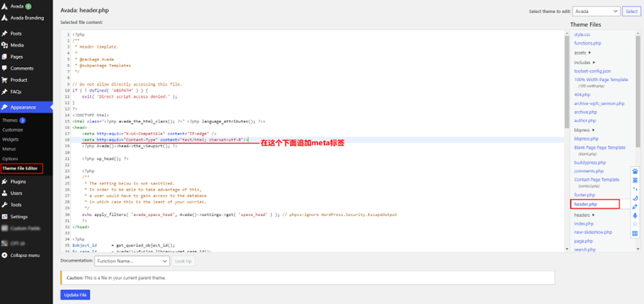The height and width of the screenshot is (304, 644).
Task: Click the Look Up button
Action: [x=183, y=261]
